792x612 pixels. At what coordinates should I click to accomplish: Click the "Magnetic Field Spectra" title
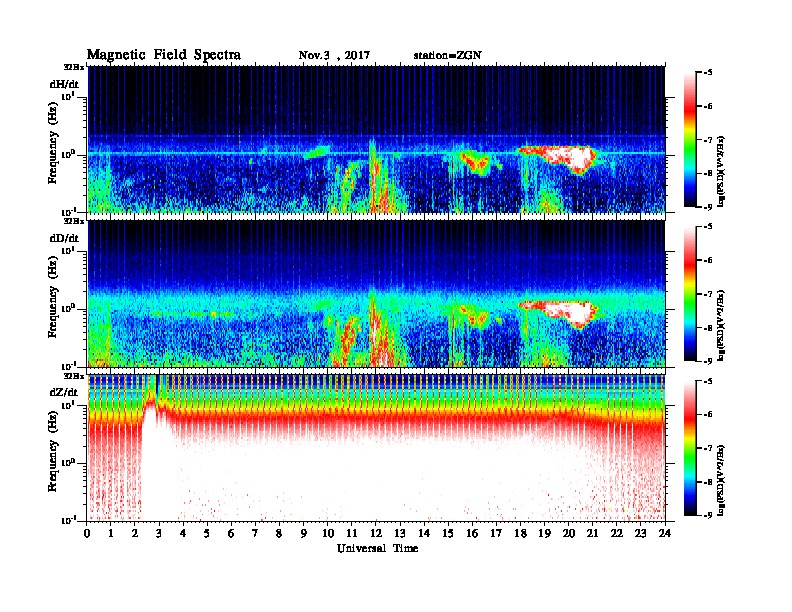[x=164, y=55]
